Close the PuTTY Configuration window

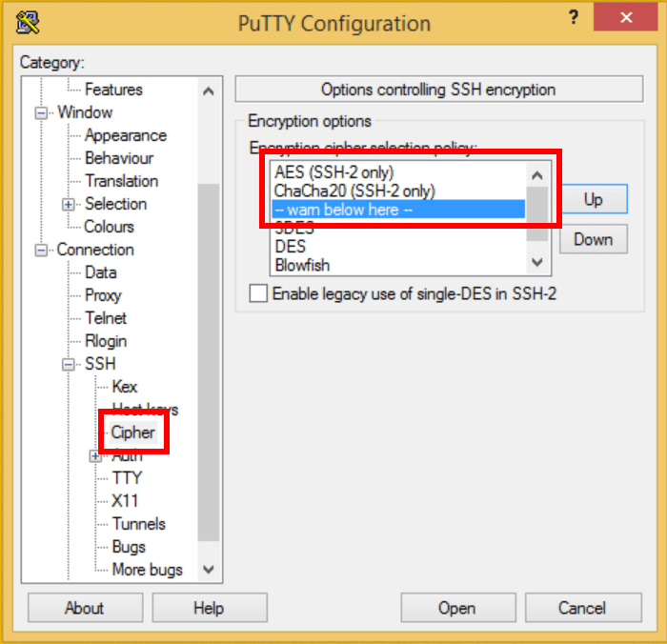point(625,17)
